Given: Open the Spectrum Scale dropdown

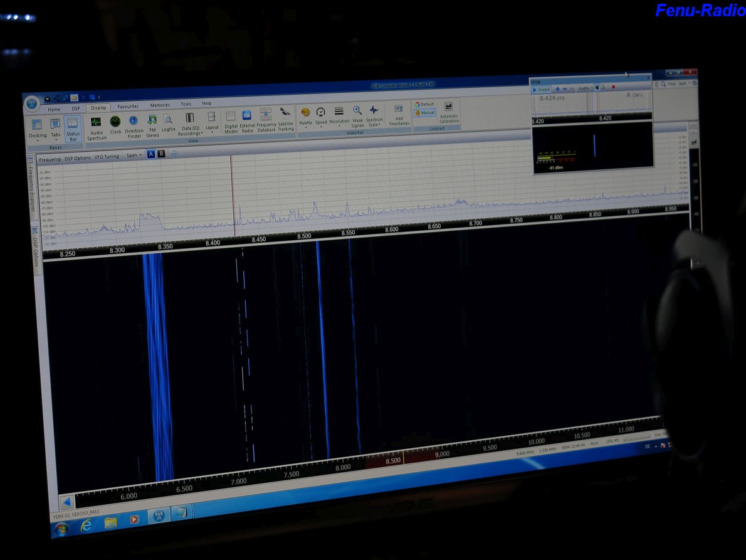Looking at the screenshot, I should click(374, 116).
